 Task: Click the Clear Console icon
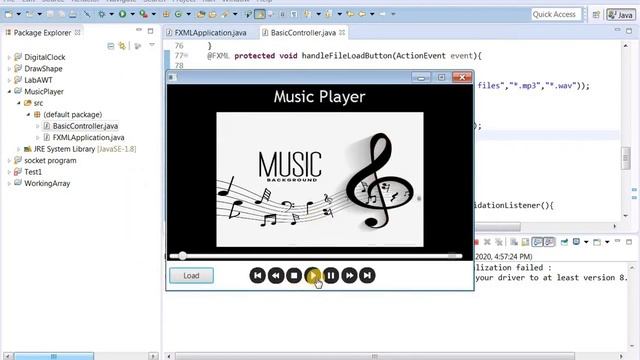pyautogui.click(x=514, y=242)
